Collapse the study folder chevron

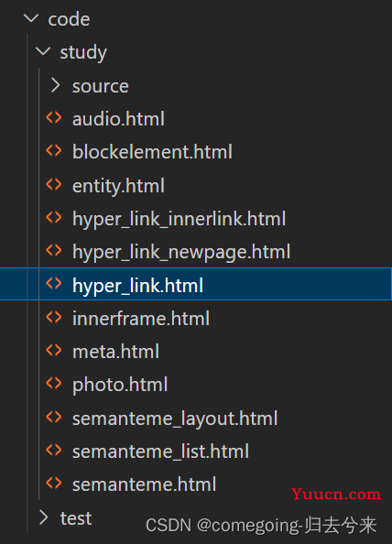(x=43, y=51)
